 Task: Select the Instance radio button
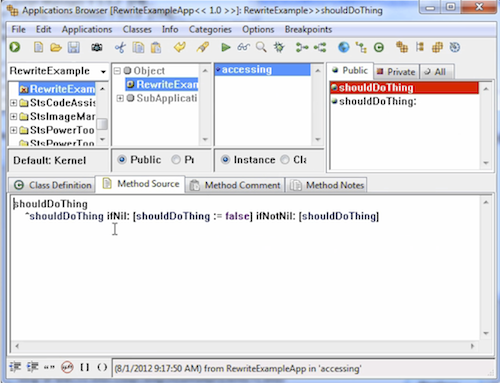click(225, 160)
